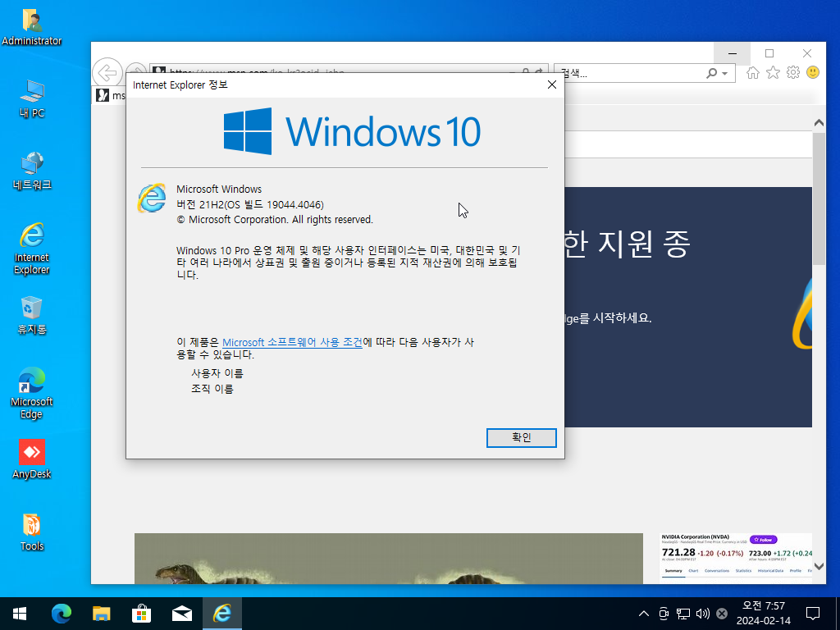Select Internet Explorer taskbar button

[221, 614]
